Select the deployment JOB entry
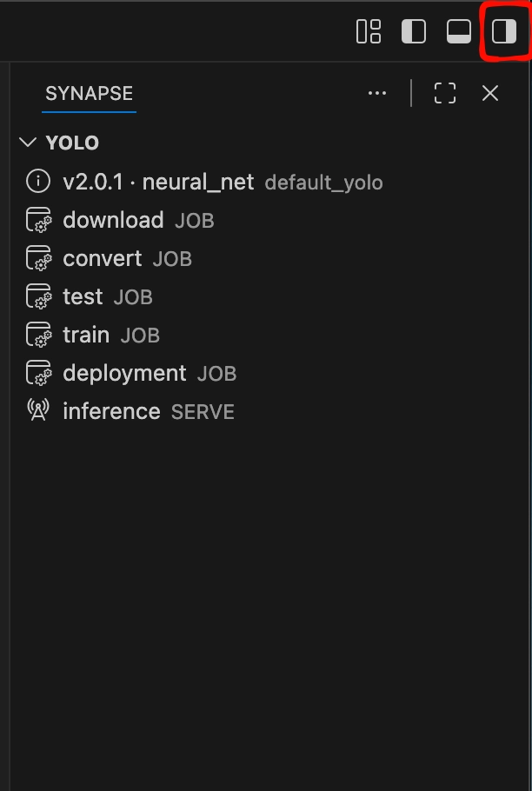The width and height of the screenshot is (532, 791). (x=271, y=373)
